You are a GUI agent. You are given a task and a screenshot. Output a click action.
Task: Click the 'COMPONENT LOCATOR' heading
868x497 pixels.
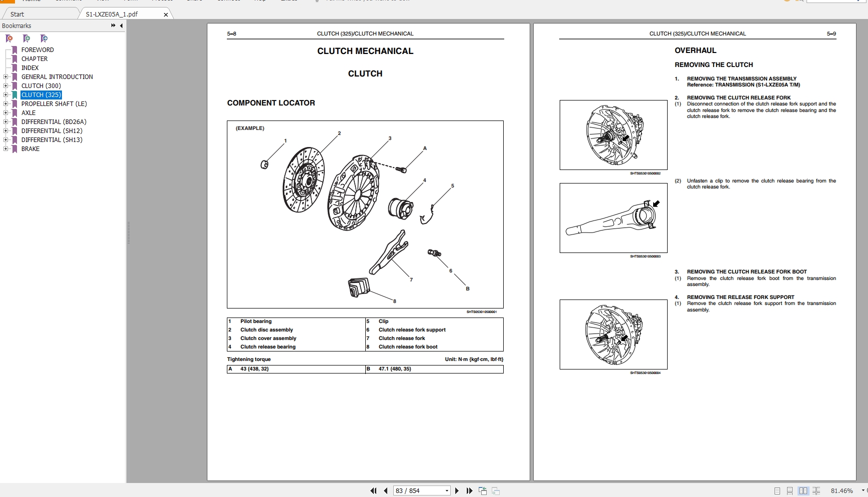point(271,103)
